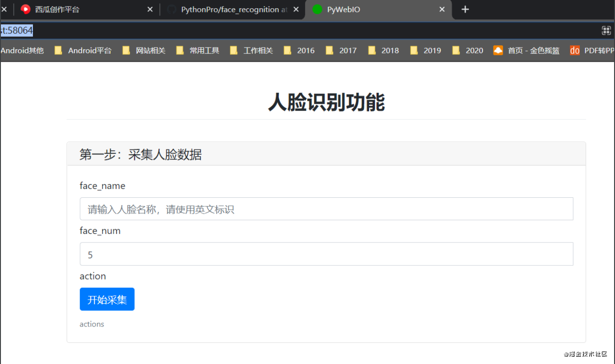Image resolution: width=615 pixels, height=364 pixels.
Task: Open the PDF转PPT bookmark
Action: coord(592,51)
